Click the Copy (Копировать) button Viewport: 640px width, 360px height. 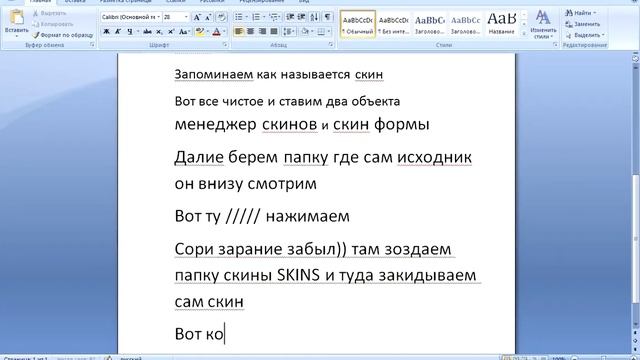click(x=53, y=24)
